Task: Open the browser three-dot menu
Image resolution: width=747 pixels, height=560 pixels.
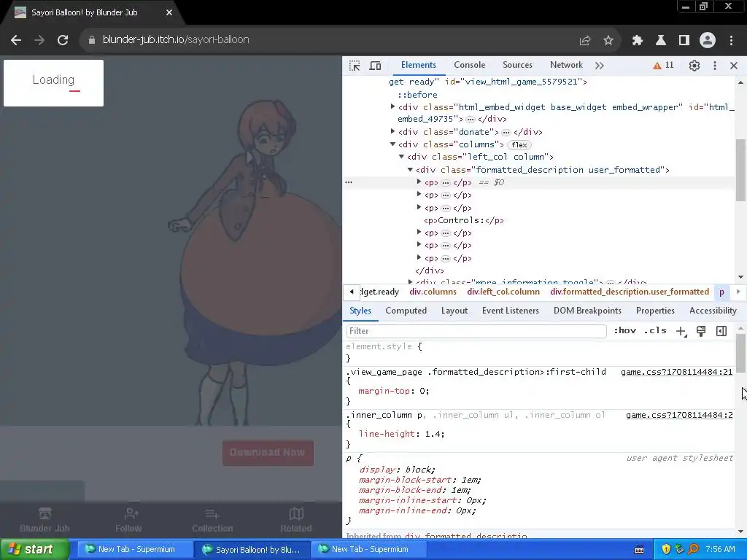Action: [x=731, y=41]
